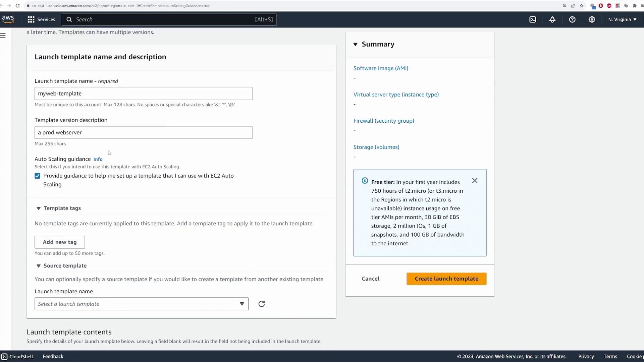Click the Launch template name field
Image resolution: width=644 pixels, height=362 pixels.
[144, 94]
